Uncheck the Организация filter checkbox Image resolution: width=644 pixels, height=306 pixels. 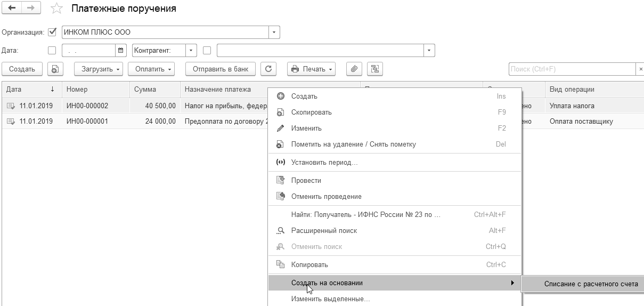[52, 32]
